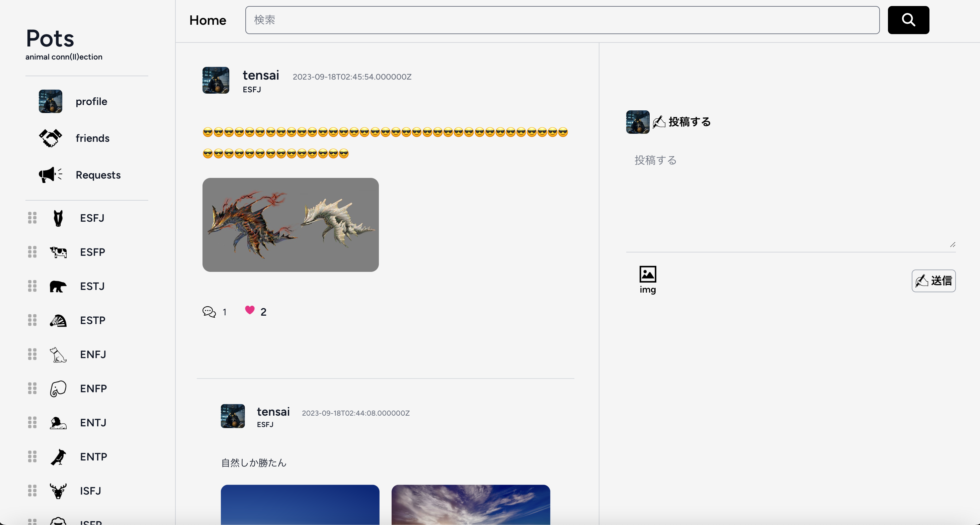Click the drag handle beside ENTP

pos(32,456)
